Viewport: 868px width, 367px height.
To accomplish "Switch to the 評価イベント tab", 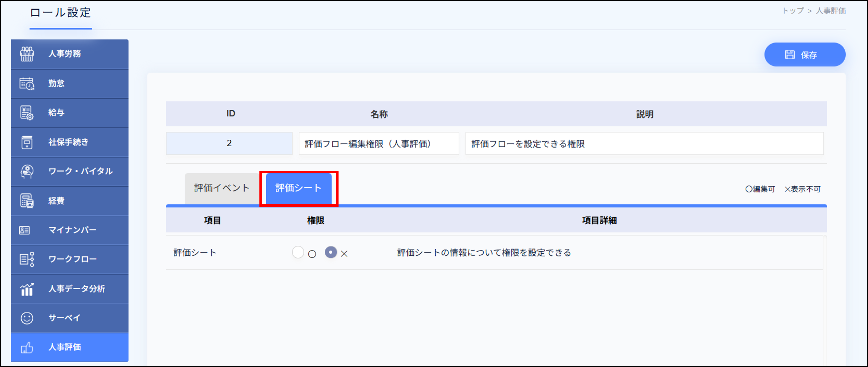I will 221,188.
